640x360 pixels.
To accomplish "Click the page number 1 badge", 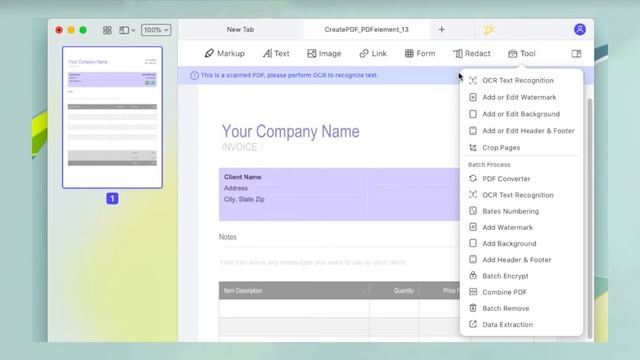I will point(112,198).
